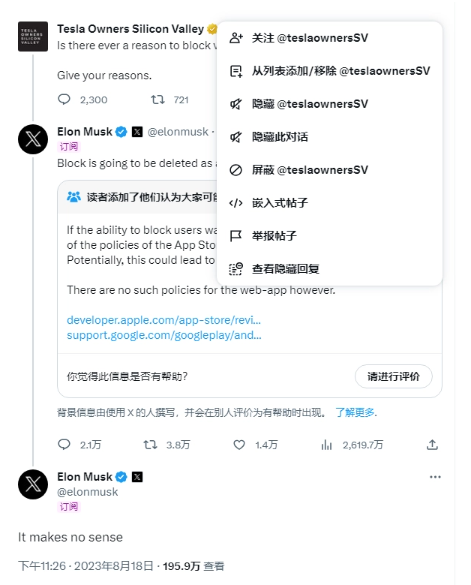Repost Elon Musk's post with 3.8万
Screen dimensions: 471x585
(150, 444)
